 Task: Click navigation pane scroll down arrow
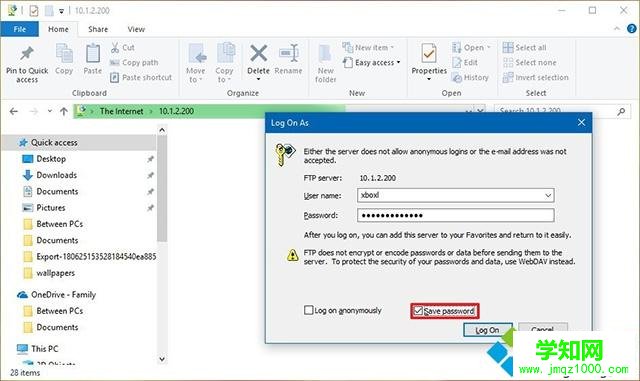tap(162, 359)
